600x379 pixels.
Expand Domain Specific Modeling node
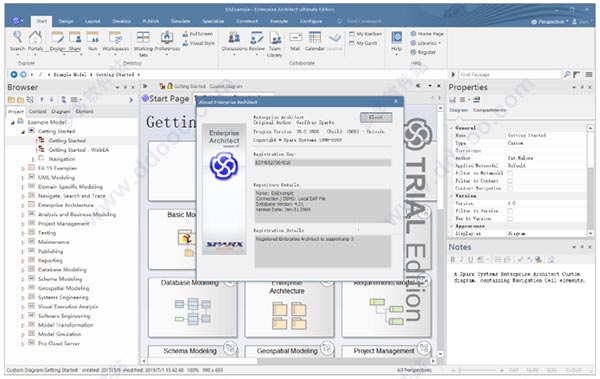pyautogui.click(x=23, y=187)
